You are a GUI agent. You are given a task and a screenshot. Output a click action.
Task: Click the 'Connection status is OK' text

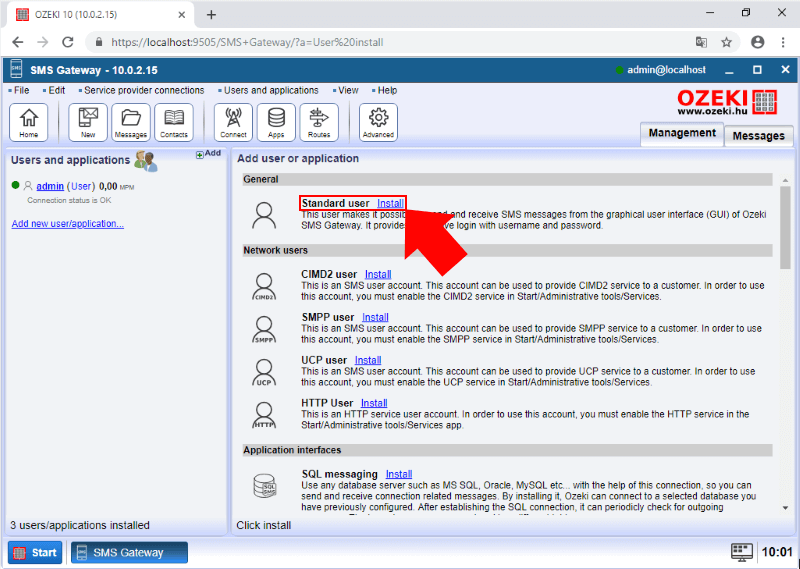point(69,201)
